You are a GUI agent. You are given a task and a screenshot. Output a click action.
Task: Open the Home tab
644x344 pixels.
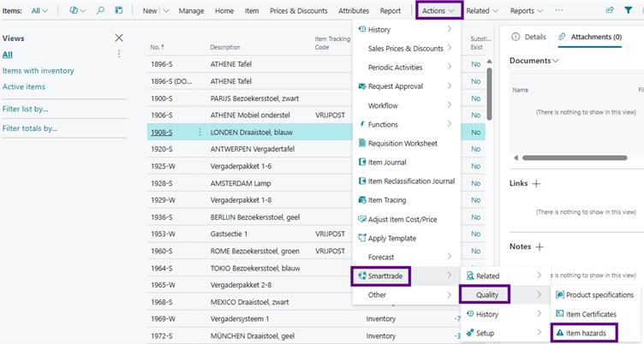(x=224, y=10)
